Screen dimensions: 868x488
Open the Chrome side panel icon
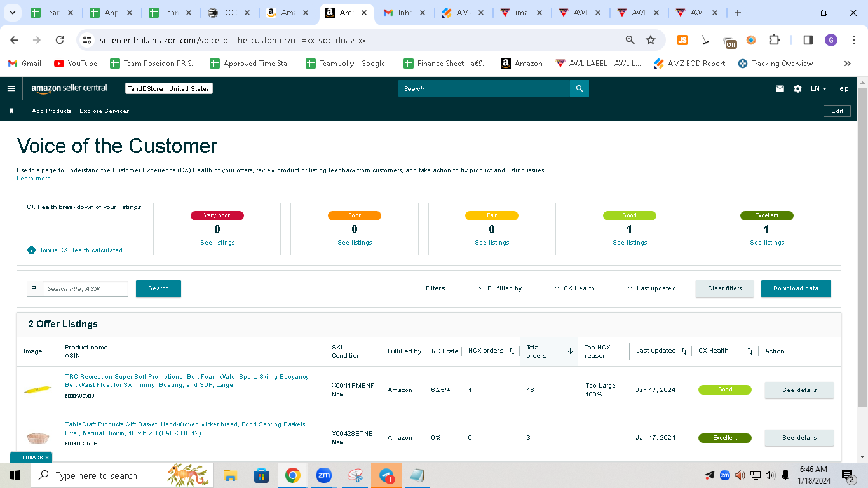[x=808, y=40]
